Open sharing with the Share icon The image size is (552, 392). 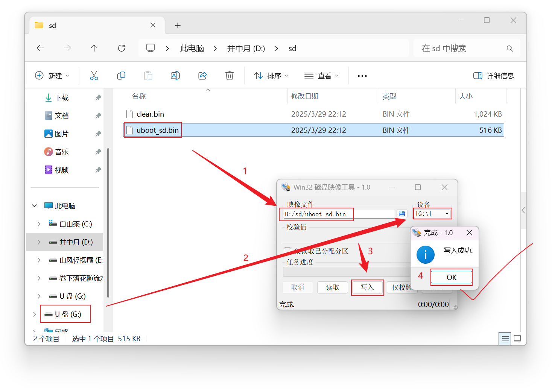click(x=202, y=75)
